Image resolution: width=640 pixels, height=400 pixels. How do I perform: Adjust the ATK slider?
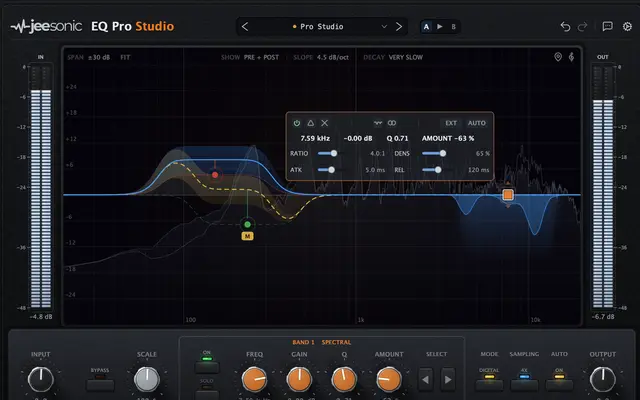coord(331,170)
